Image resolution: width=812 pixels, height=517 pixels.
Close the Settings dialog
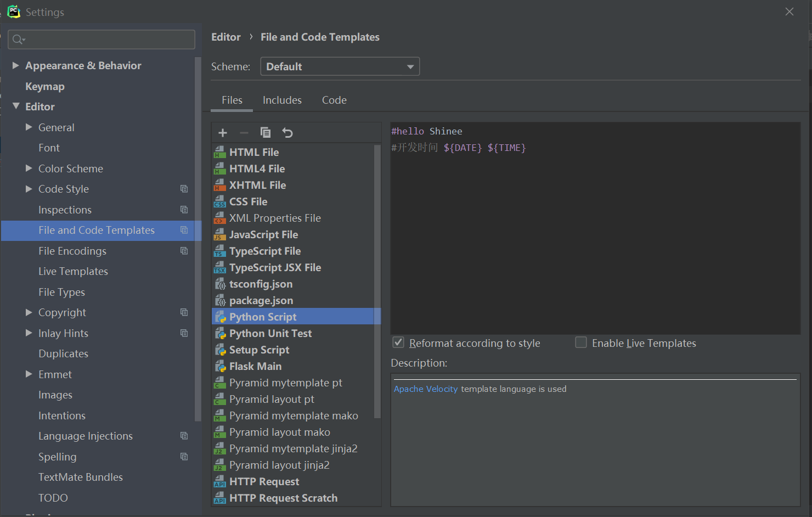click(790, 12)
